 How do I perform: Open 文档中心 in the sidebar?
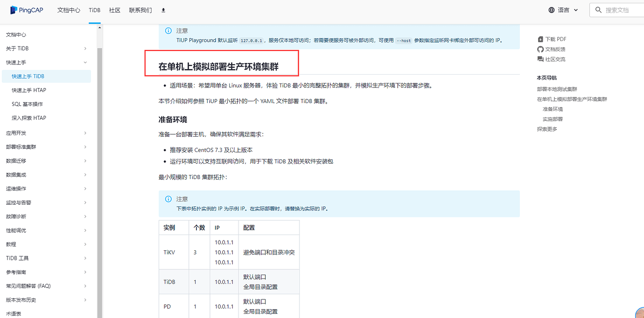click(16, 35)
